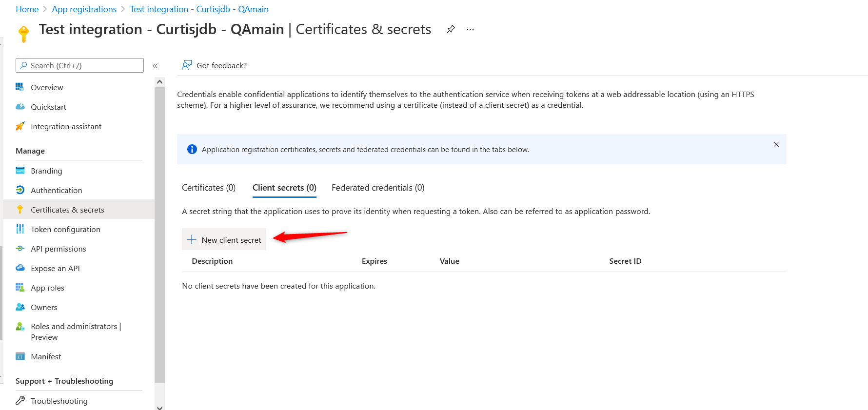Click the sidebar scrollbar thumb
The width and height of the screenshot is (868, 410).
(x=159, y=235)
